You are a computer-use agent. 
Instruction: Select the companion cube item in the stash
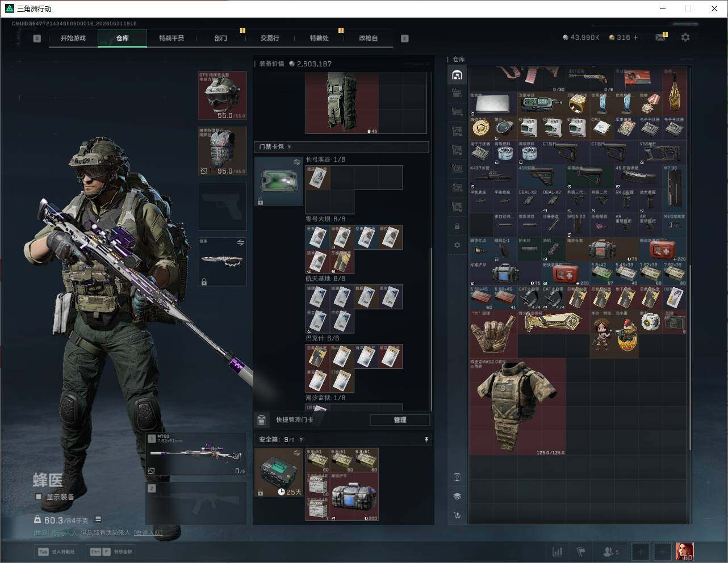click(x=650, y=322)
